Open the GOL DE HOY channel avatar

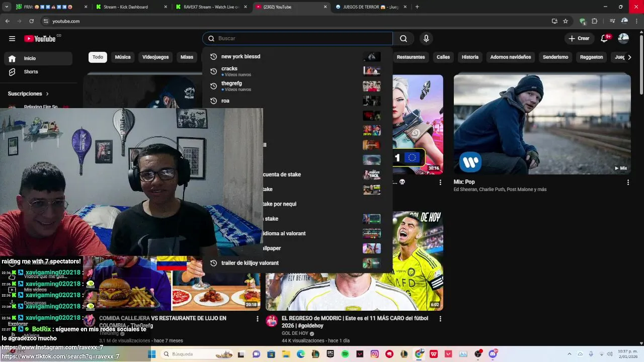[x=272, y=321]
